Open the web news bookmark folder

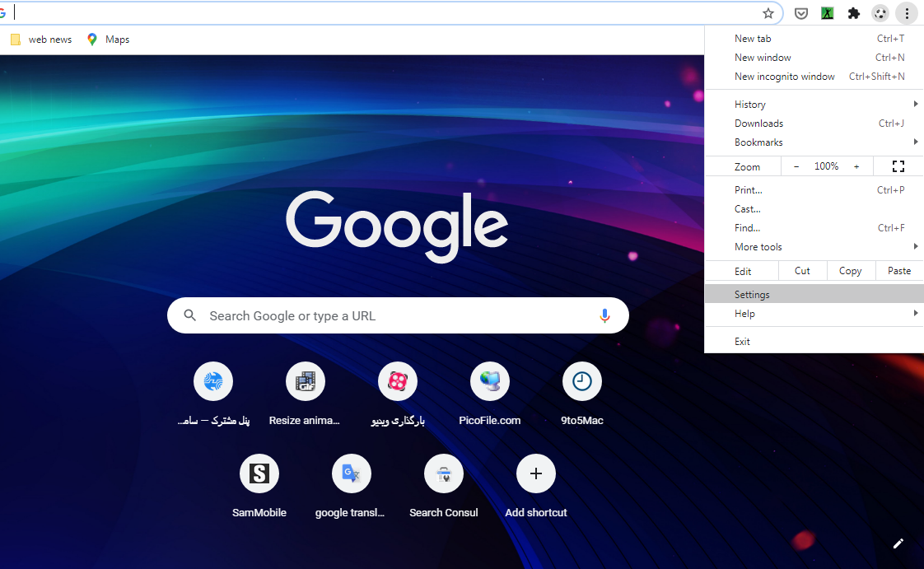41,40
